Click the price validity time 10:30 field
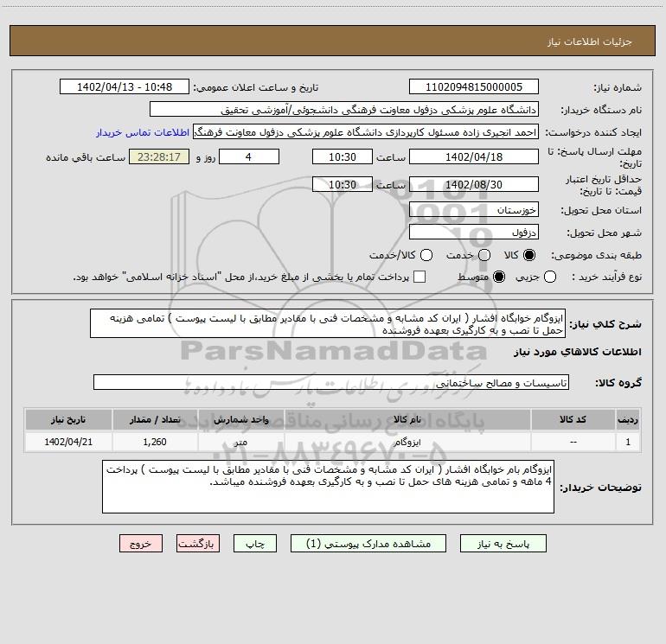 click(343, 184)
